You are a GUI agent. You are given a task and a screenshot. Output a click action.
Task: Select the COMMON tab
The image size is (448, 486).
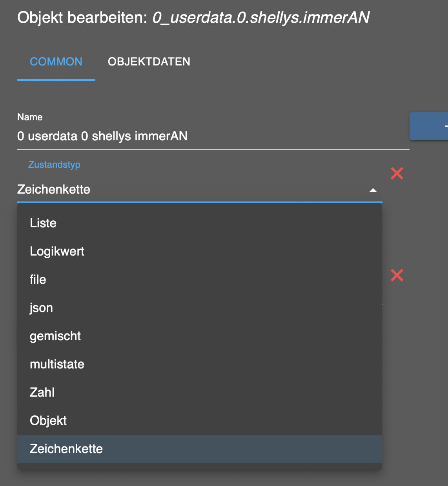click(x=56, y=62)
